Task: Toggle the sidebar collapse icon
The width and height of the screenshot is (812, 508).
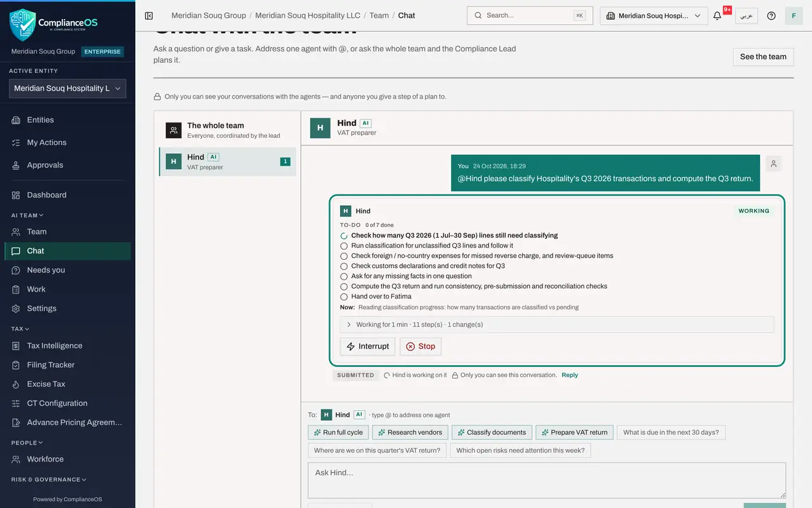Action: pyautogui.click(x=149, y=15)
